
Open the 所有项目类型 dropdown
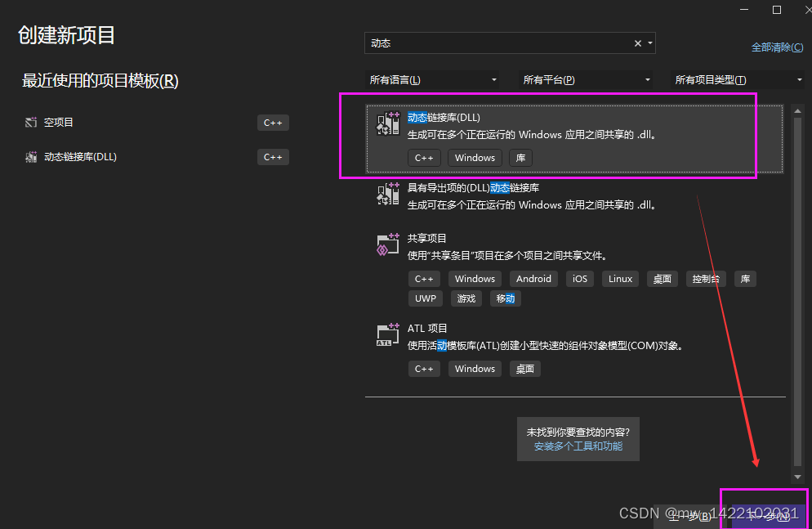pos(740,79)
